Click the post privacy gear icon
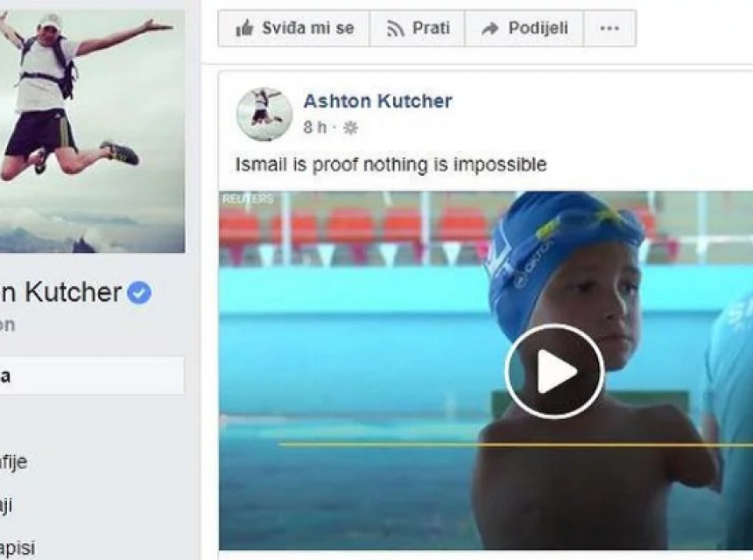The image size is (753, 560). pos(350,128)
